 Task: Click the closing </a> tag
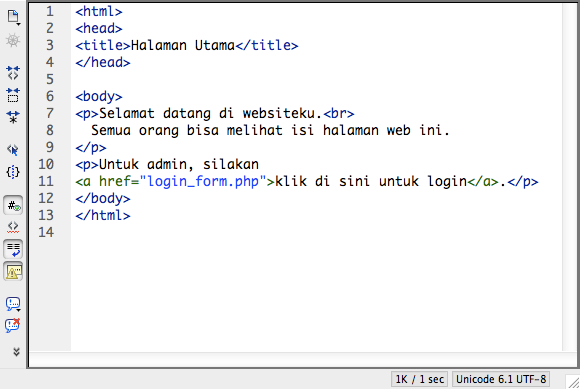483,182
